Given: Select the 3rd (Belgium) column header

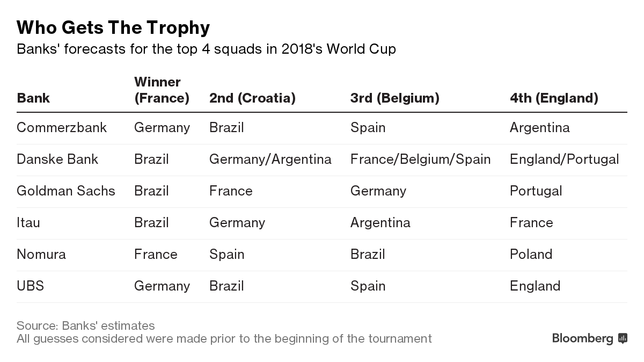Looking at the screenshot, I should [394, 98].
